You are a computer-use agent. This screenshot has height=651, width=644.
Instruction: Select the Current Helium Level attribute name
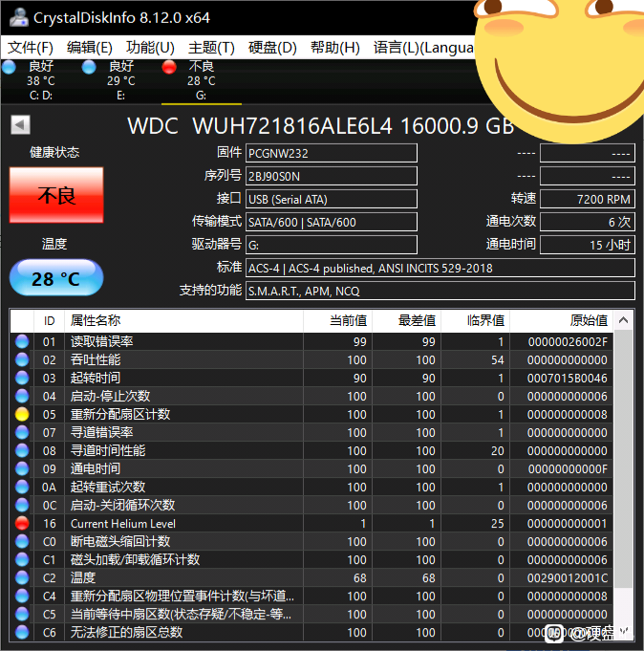pos(123,524)
